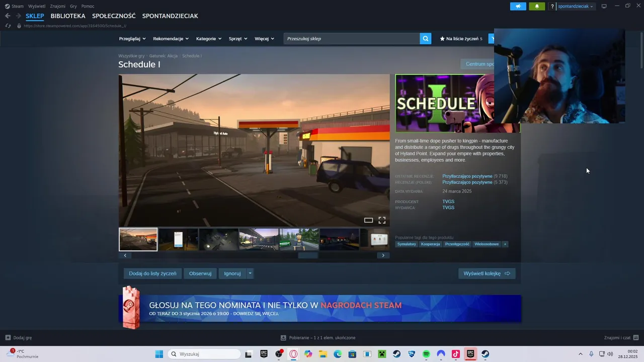The height and width of the screenshot is (362, 644).
Task: Open the Wieloosobowe tag
Action: 487,244
